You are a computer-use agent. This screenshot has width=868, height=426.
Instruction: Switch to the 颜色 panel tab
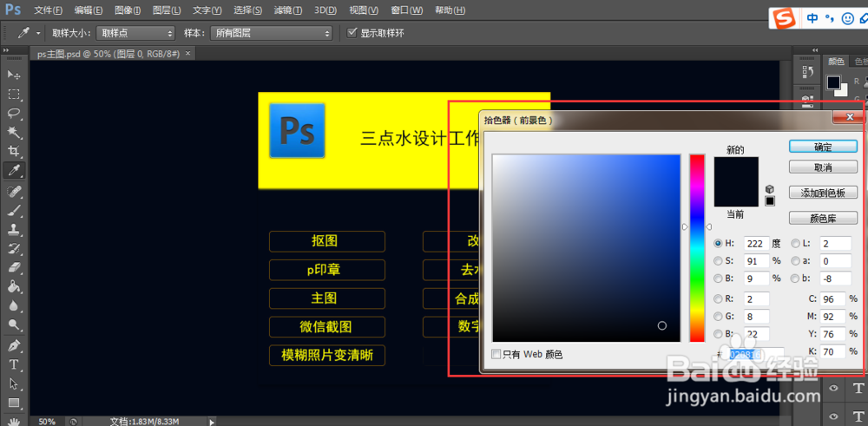(x=836, y=62)
